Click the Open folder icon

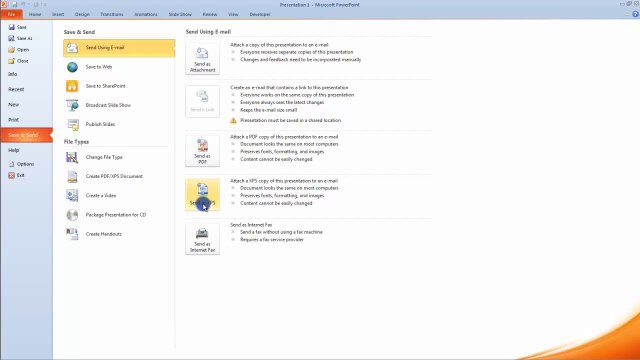[11, 49]
